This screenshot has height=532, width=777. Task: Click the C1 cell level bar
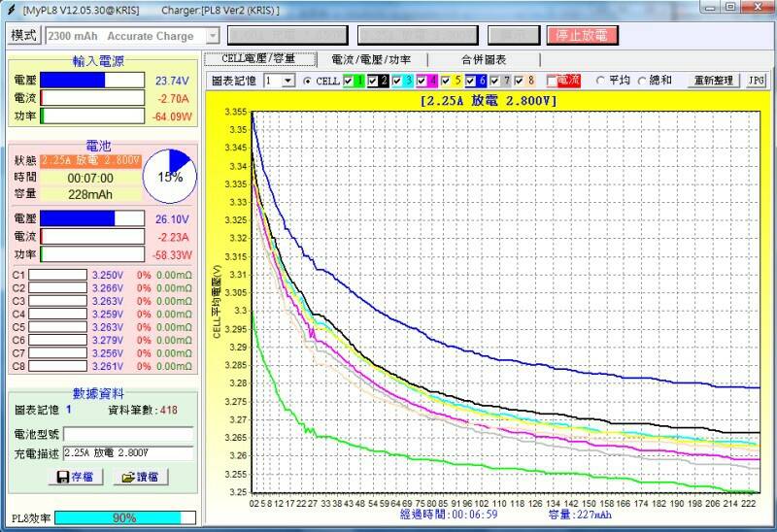(x=57, y=275)
